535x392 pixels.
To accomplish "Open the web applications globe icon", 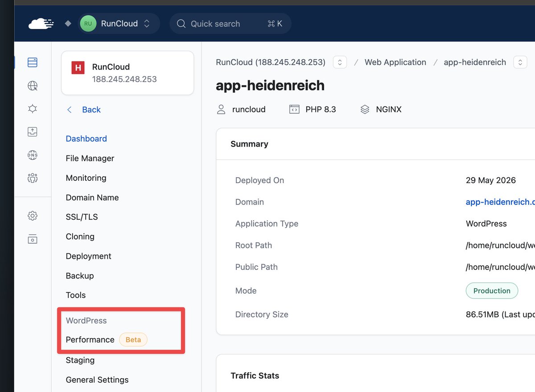I will [x=33, y=86].
